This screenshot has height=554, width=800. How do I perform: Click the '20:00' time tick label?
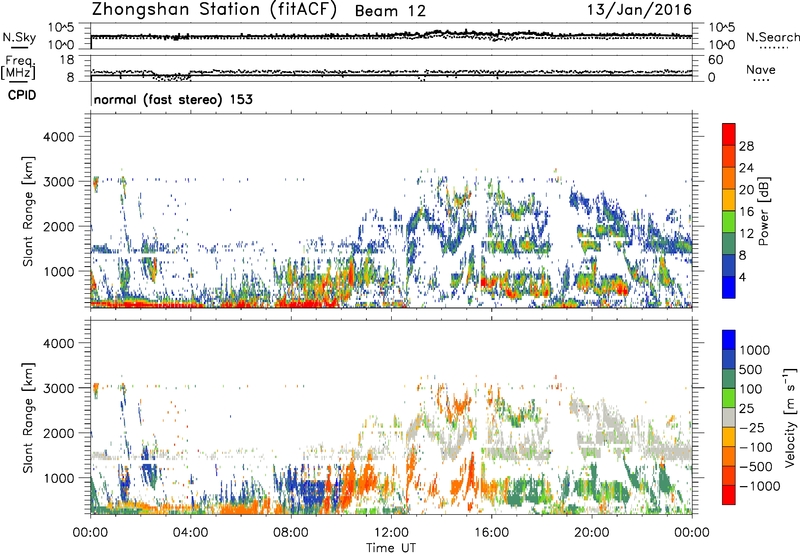click(591, 533)
